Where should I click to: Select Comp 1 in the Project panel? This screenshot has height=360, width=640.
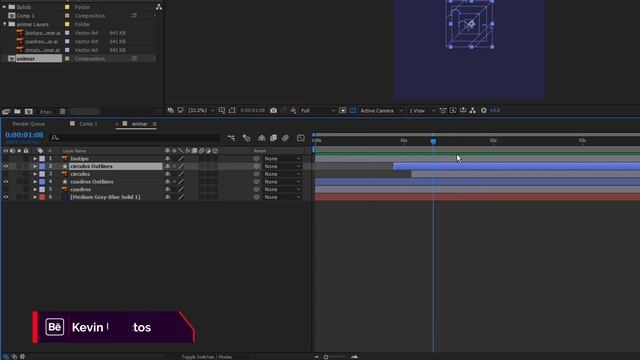[25, 16]
